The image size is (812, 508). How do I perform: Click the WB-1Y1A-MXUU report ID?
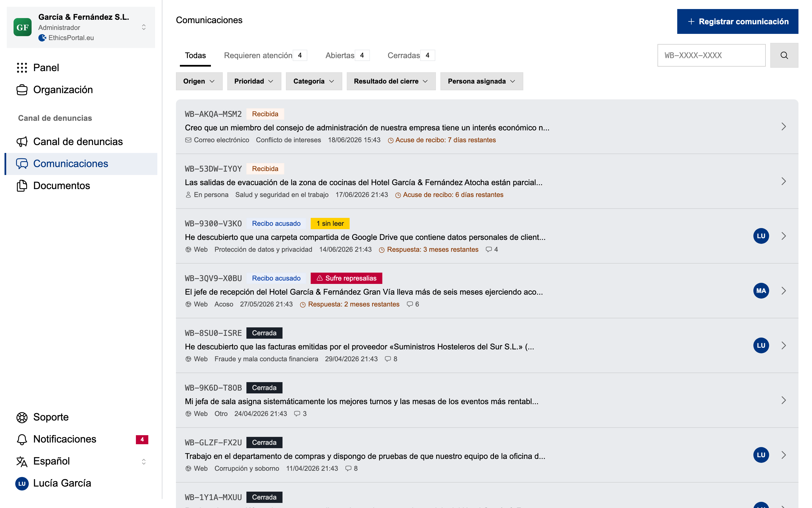[x=213, y=498]
